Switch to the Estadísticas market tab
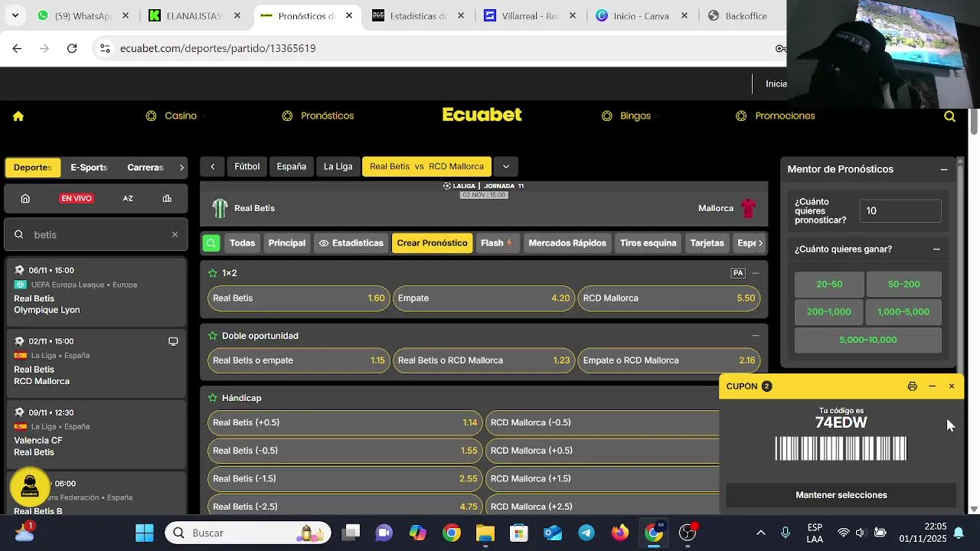This screenshot has width=980, height=551. (x=351, y=243)
